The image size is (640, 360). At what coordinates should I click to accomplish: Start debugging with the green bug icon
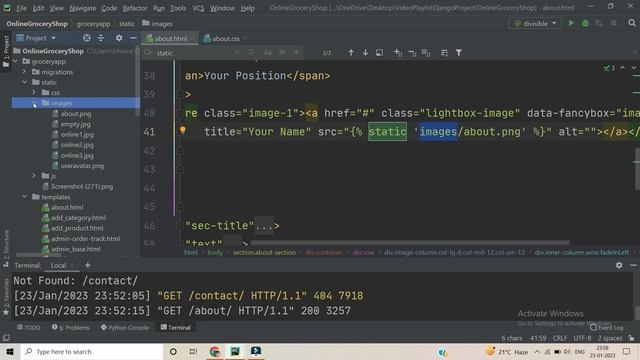click(585, 24)
